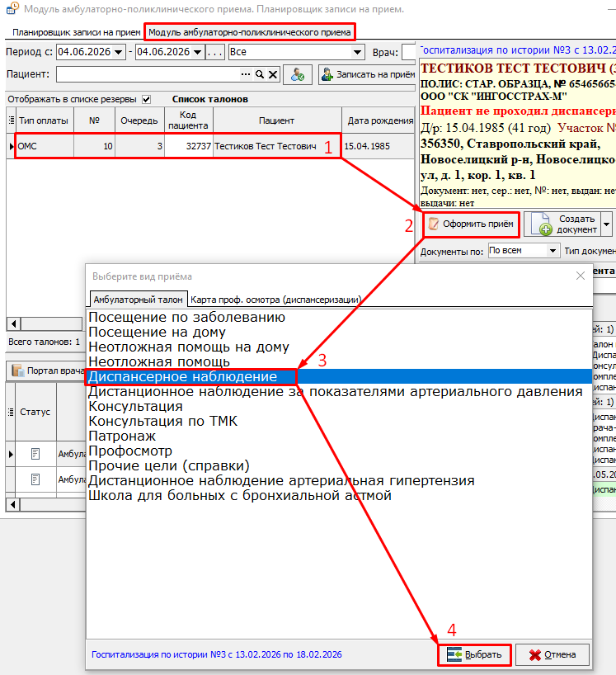Click the Пациент search input field
616x675 pixels.
[148, 74]
